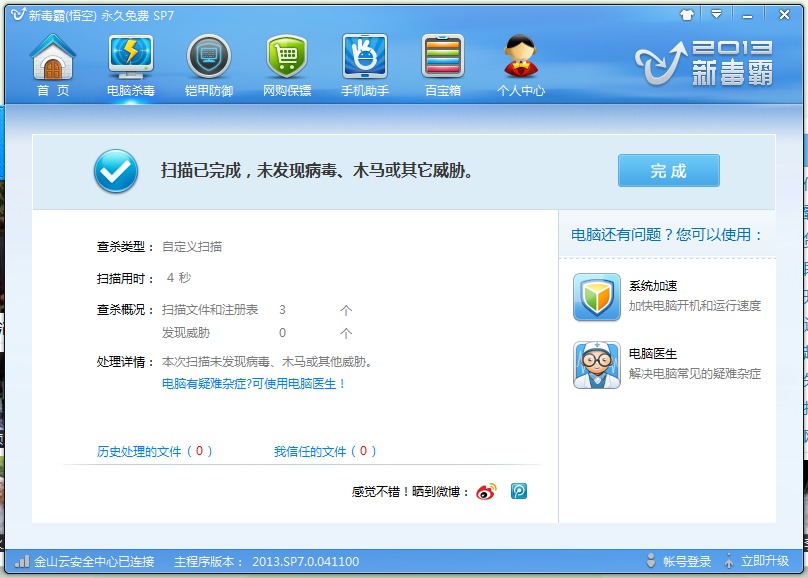Click the title bar 新毒霸 app logo icon

point(18,14)
